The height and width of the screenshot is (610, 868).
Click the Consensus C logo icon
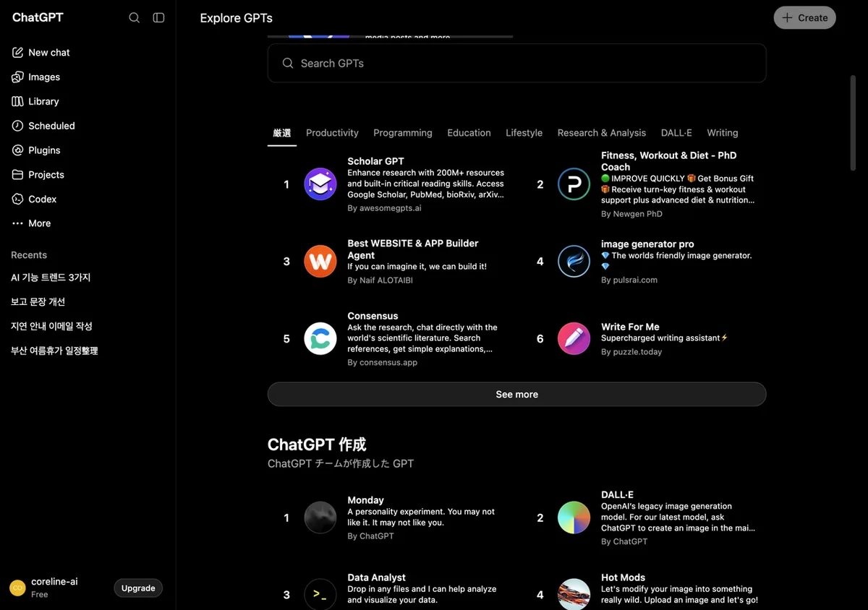click(320, 338)
